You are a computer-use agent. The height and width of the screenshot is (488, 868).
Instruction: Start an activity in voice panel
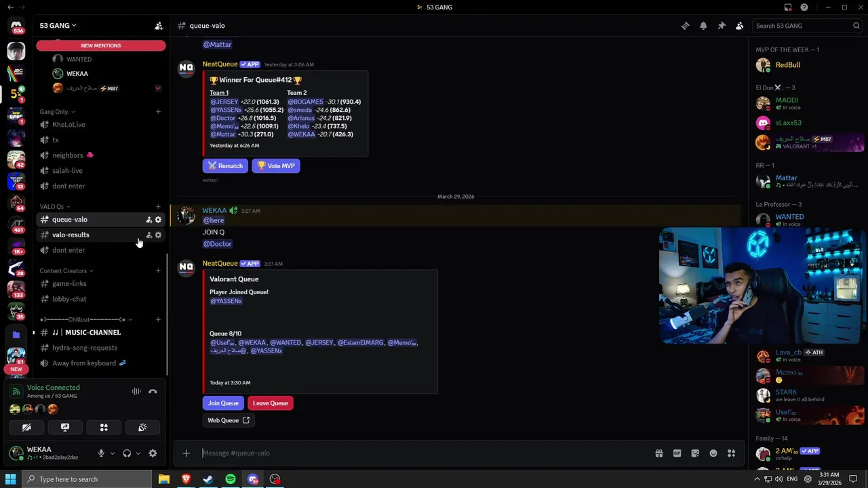click(x=104, y=428)
